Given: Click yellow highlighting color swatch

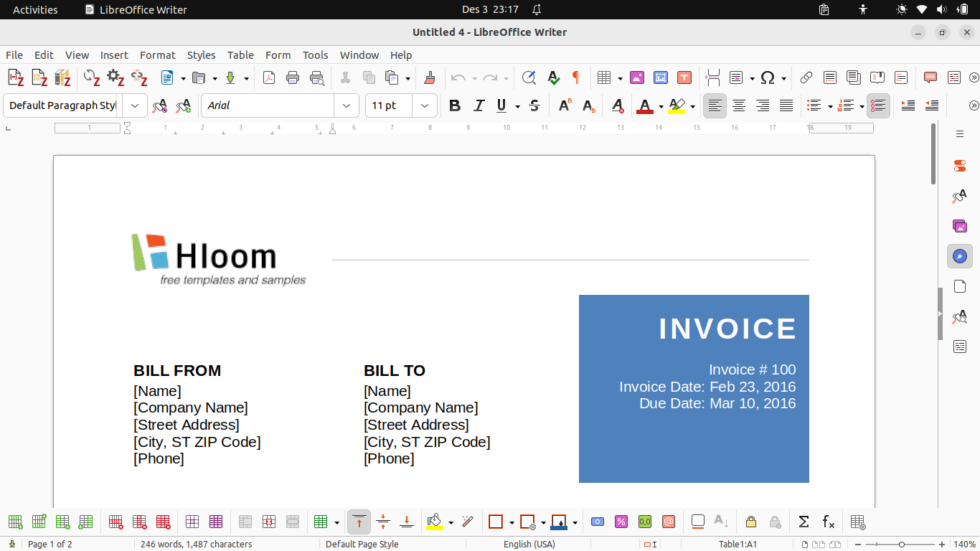Looking at the screenshot, I should tap(677, 106).
